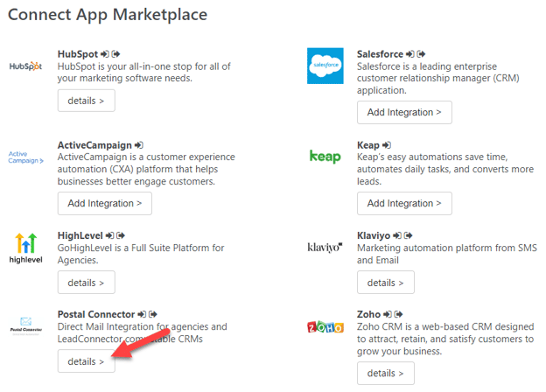Click the import arrow icon next to ActiveCampaign
The width and height of the screenshot is (546, 392).
pyautogui.click(x=139, y=145)
